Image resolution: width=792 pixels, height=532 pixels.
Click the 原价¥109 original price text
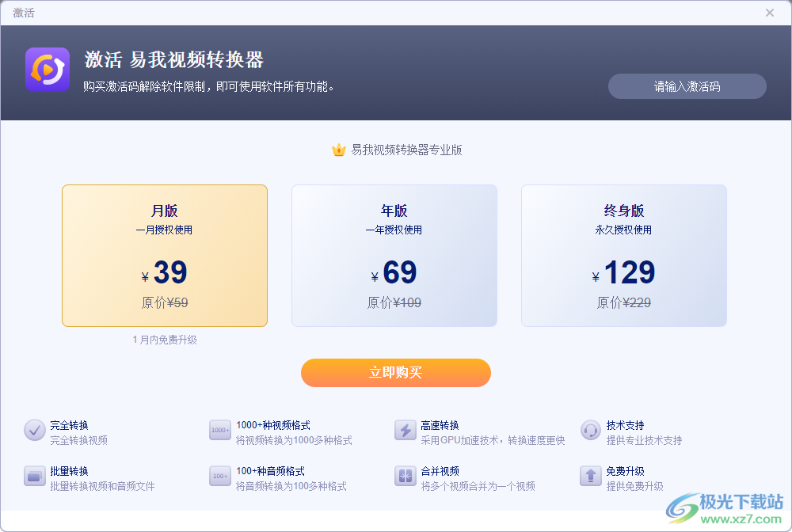click(x=394, y=302)
